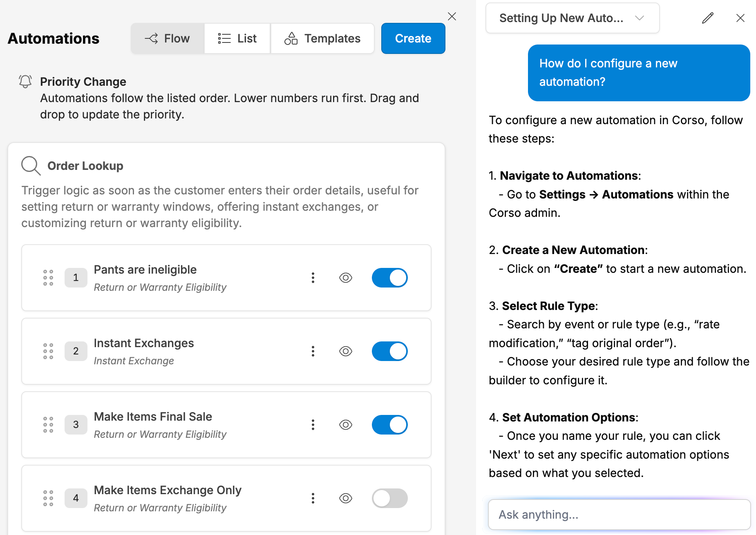Click the Ask anything input field
The width and height of the screenshot is (756, 535).
point(620,515)
